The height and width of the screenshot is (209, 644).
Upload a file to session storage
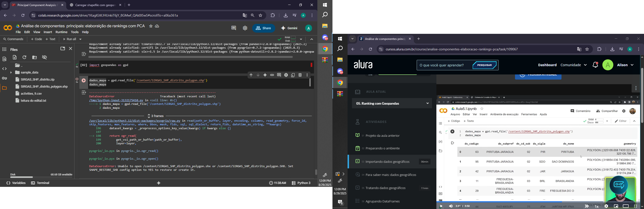pos(15,57)
